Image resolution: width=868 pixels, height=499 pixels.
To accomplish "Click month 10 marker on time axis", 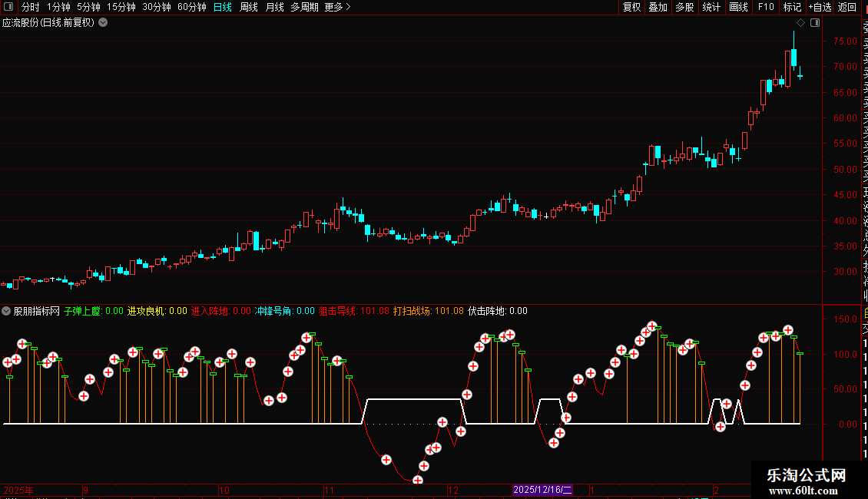I will pos(224,490).
